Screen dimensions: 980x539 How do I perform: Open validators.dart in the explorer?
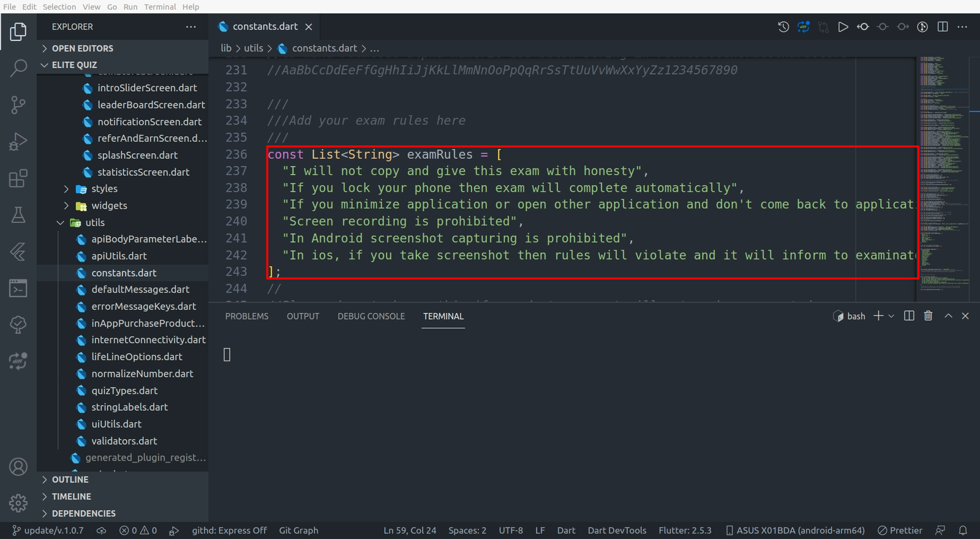pos(124,441)
